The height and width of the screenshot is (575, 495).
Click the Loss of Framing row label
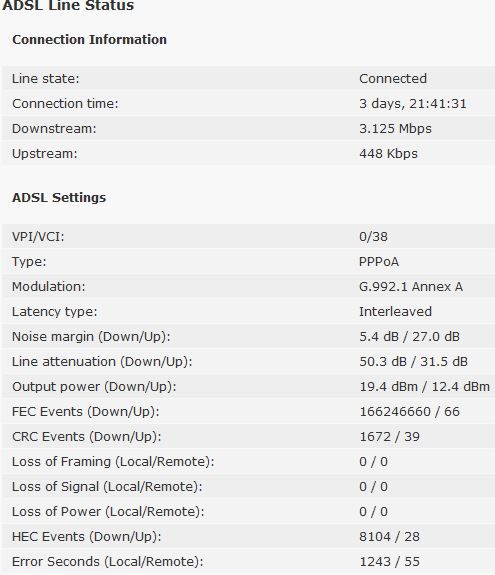pyautogui.click(x=113, y=462)
